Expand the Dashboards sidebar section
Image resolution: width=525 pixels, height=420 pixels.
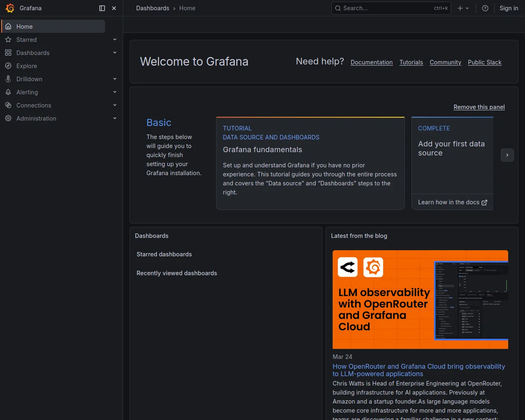(x=114, y=52)
